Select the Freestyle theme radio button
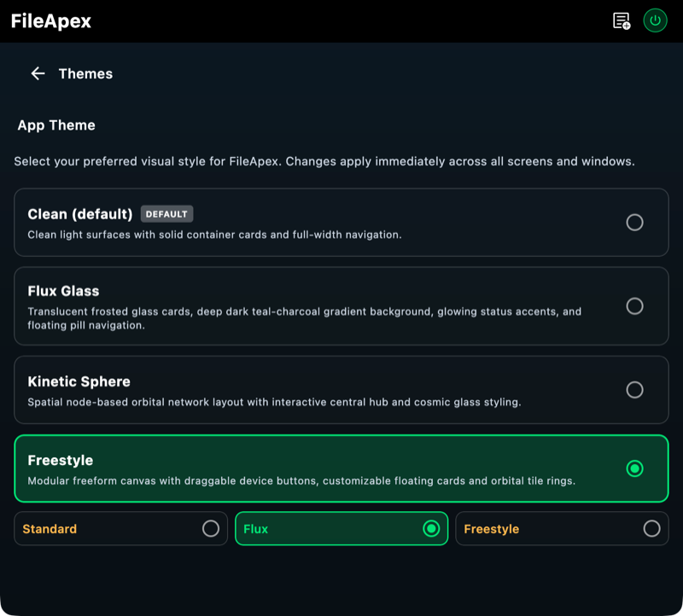The height and width of the screenshot is (616, 683). pos(634,468)
